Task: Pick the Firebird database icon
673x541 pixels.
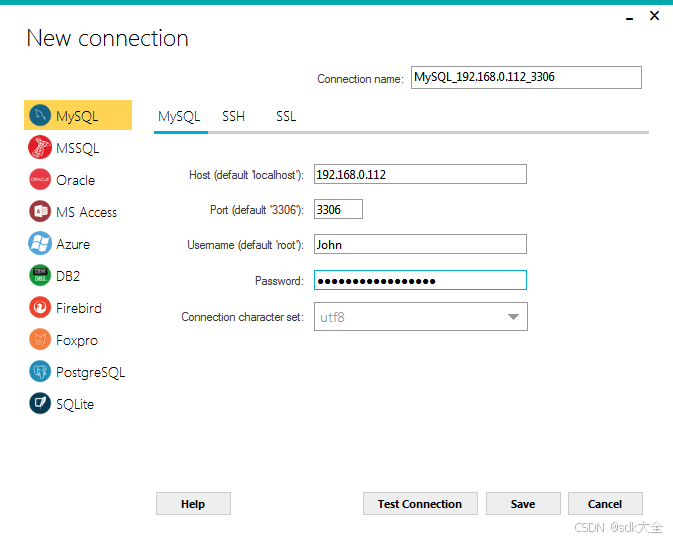Action: pos(40,307)
